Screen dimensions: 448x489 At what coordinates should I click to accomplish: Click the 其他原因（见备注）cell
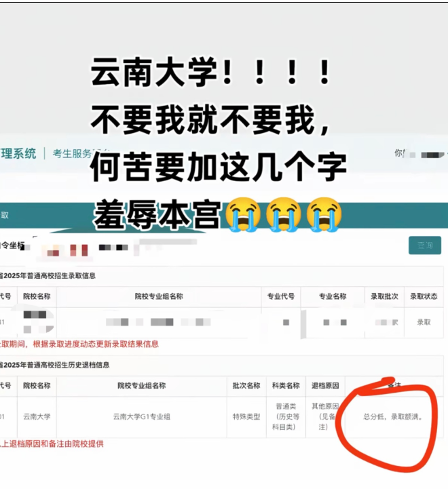(325, 416)
